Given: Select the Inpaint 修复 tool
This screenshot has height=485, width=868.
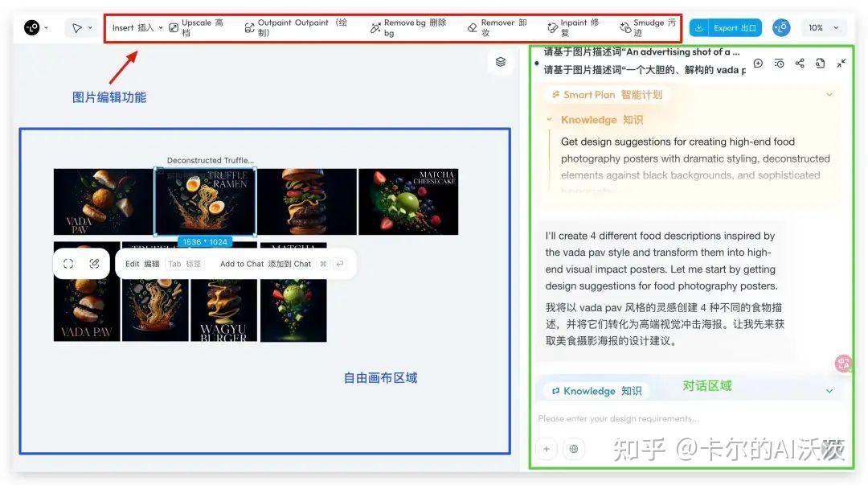Looking at the screenshot, I should 576,27.
